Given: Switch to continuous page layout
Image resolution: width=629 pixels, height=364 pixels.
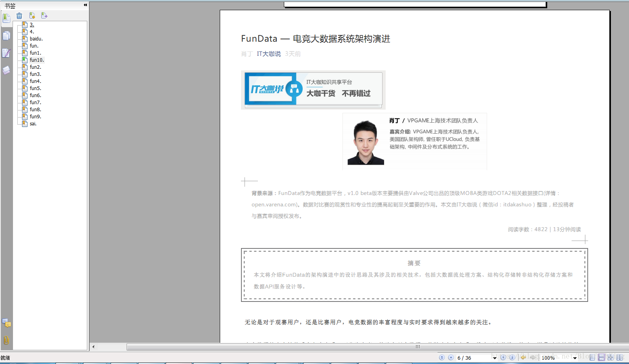Looking at the screenshot, I should point(601,357).
